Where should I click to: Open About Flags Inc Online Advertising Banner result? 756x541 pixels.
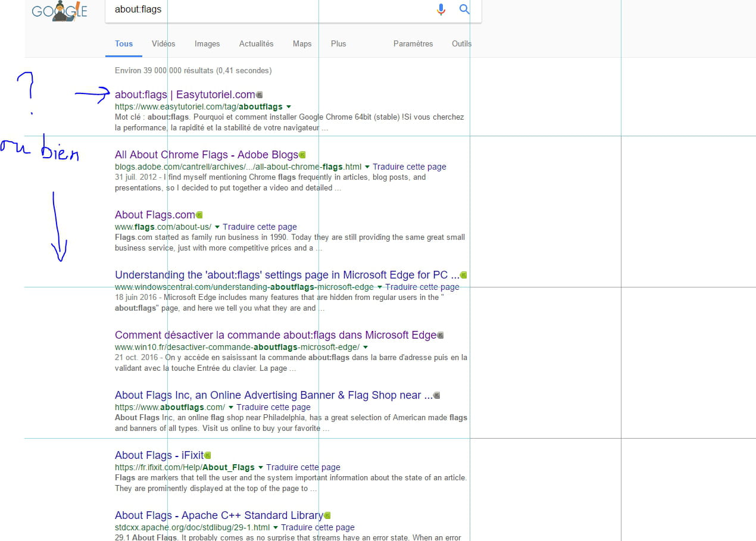point(274,395)
